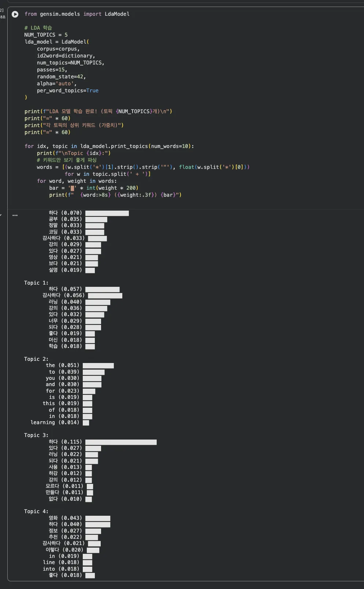Run the LdaModel code cell

pyautogui.click(x=15, y=14)
